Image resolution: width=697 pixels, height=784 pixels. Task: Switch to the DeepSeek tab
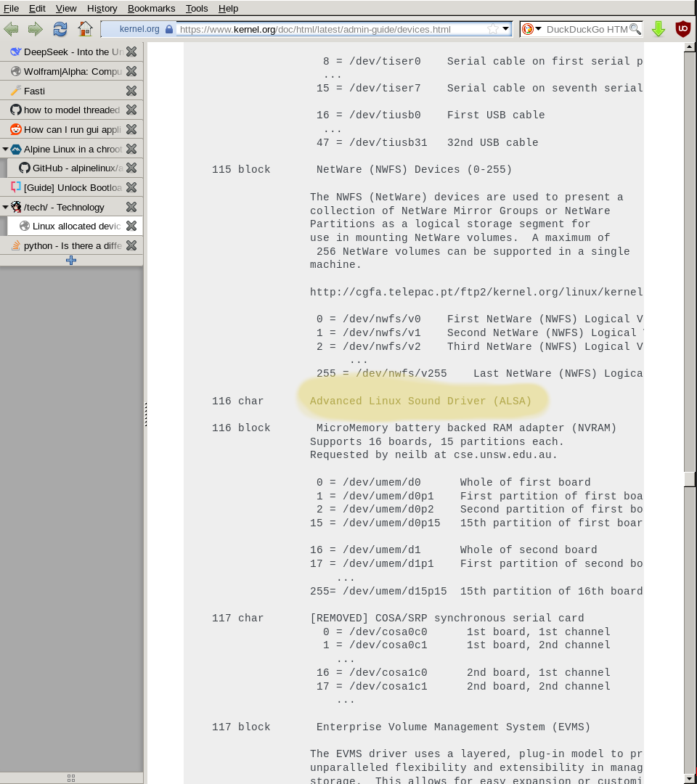(71, 52)
